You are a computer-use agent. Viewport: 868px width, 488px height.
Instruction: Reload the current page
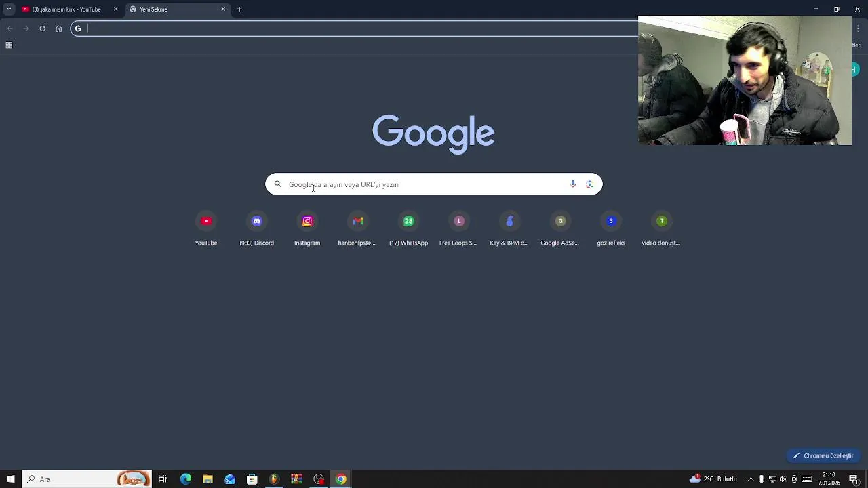click(42, 28)
